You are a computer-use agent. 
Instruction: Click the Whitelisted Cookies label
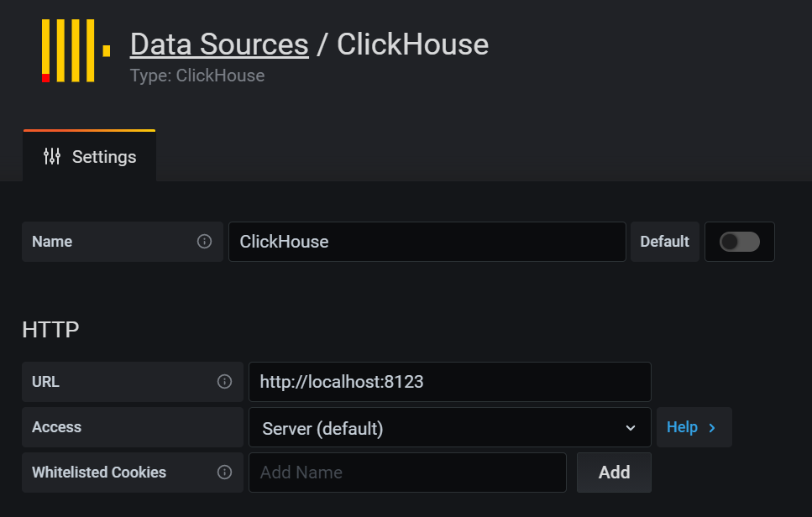click(99, 473)
